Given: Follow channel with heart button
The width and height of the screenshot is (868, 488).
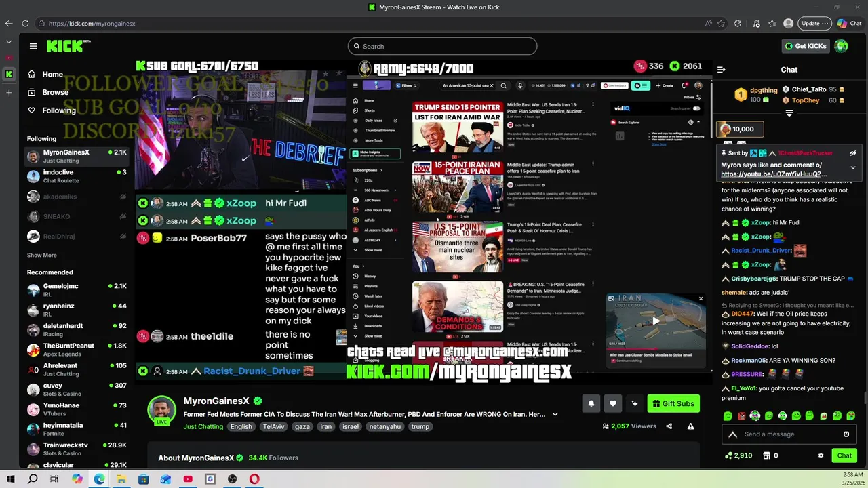Looking at the screenshot, I should click(x=612, y=403).
